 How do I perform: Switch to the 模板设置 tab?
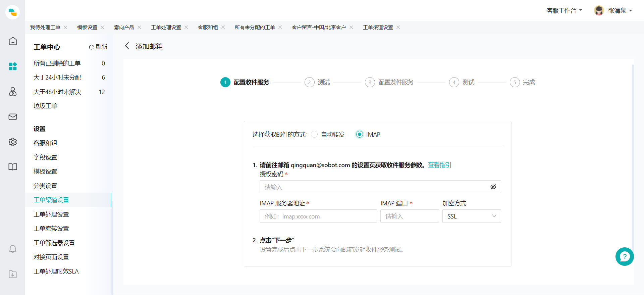pyautogui.click(x=87, y=27)
